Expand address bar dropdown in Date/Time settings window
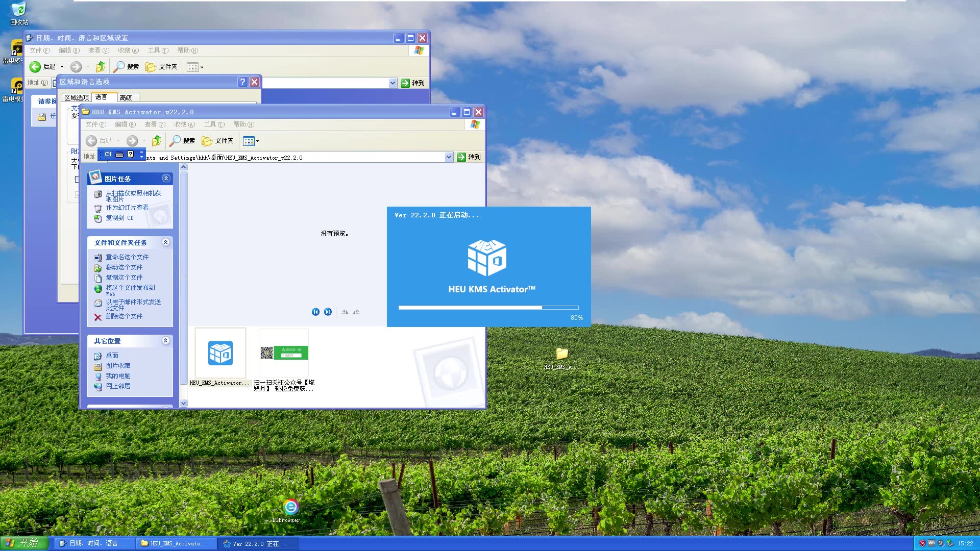The width and height of the screenshot is (980, 551). tap(393, 83)
